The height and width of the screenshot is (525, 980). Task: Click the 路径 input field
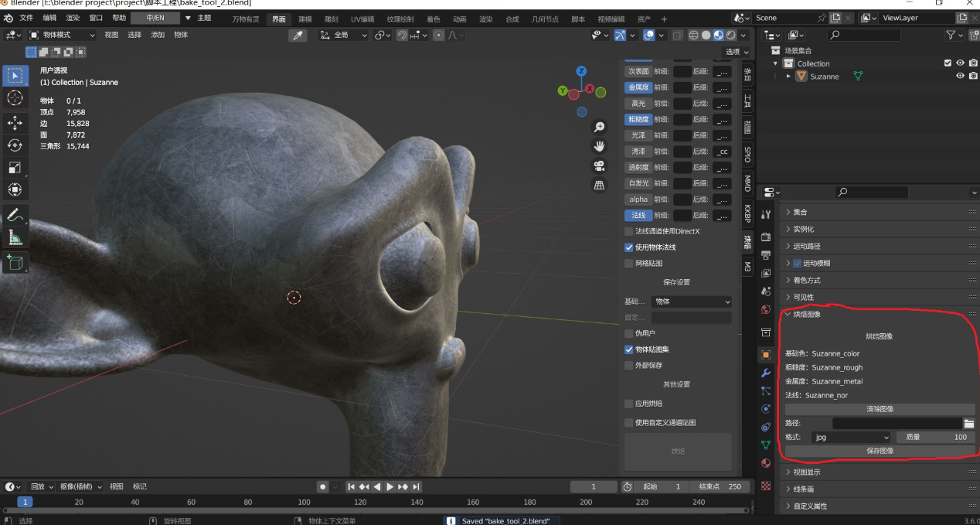pos(897,423)
